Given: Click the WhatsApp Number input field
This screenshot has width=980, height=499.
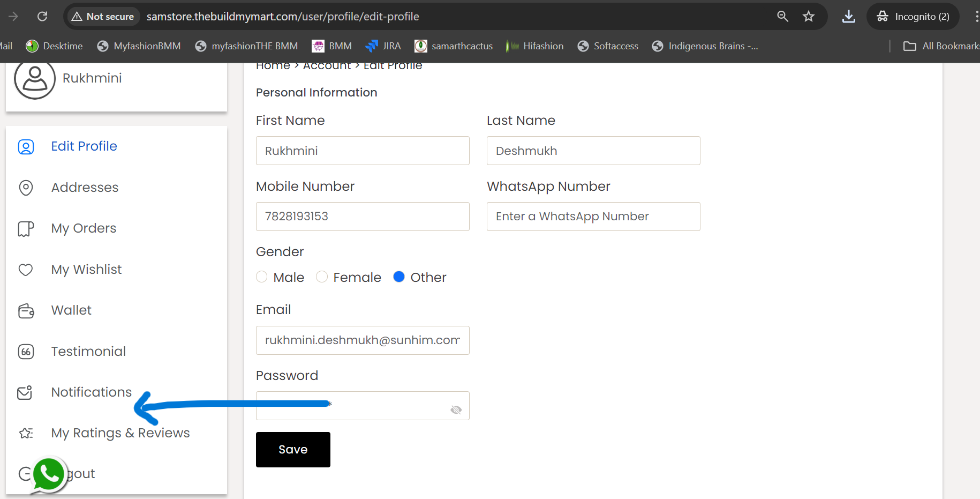Looking at the screenshot, I should click(x=593, y=217).
